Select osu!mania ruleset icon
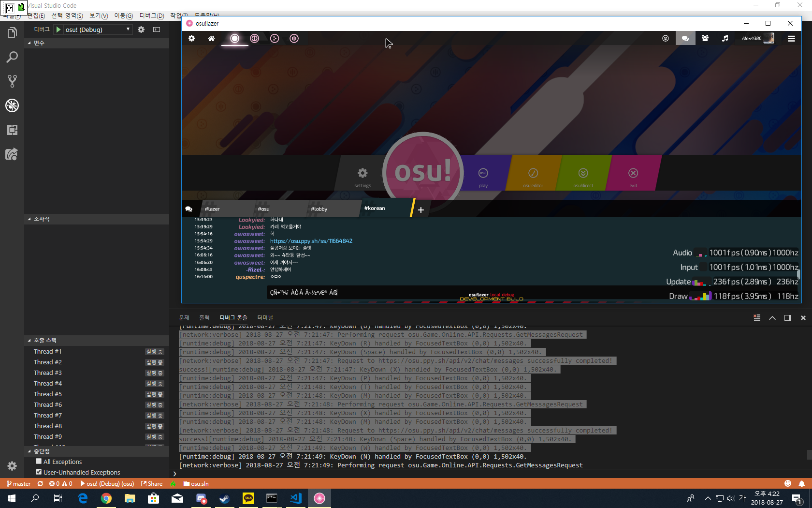Viewport: 812px width, 508px height. point(294,38)
